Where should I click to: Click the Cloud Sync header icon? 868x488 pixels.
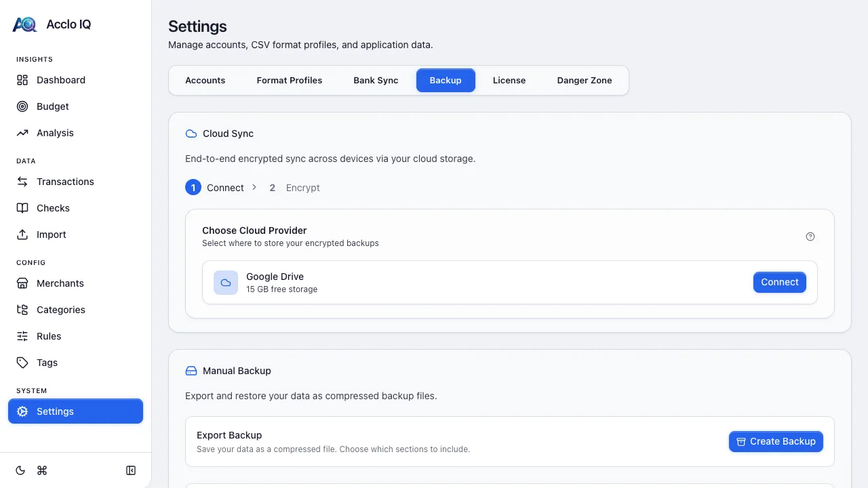point(191,134)
